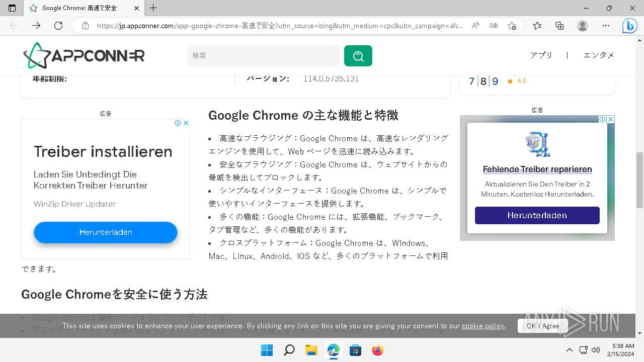Click the Treiber installieren ad headline

pos(103,151)
